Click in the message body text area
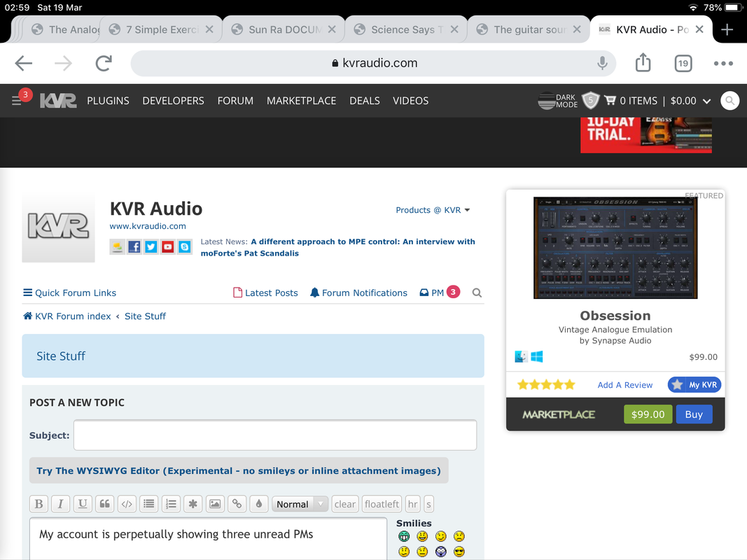This screenshot has width=747, height=560. 208,538
